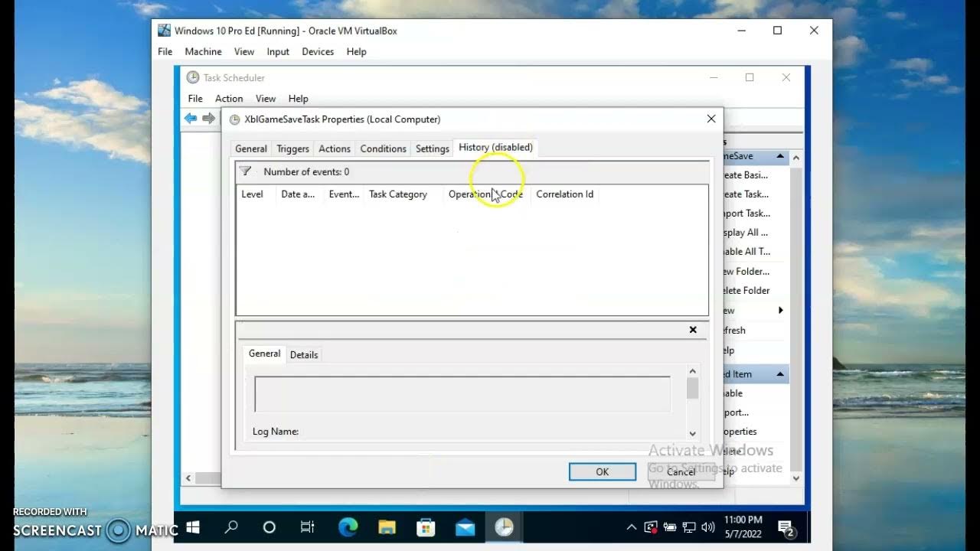Confirm the dialog with OK
Viewport: 980px width, 551px height.
602,471
